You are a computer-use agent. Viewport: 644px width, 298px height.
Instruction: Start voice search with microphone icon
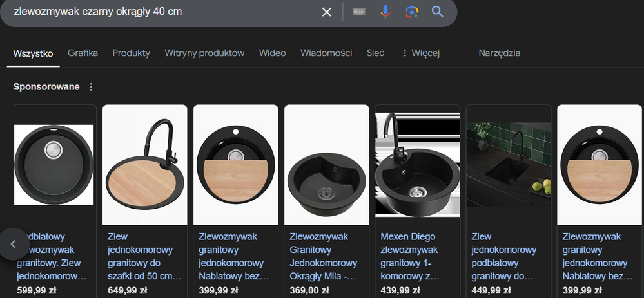[x=385, y=12]
